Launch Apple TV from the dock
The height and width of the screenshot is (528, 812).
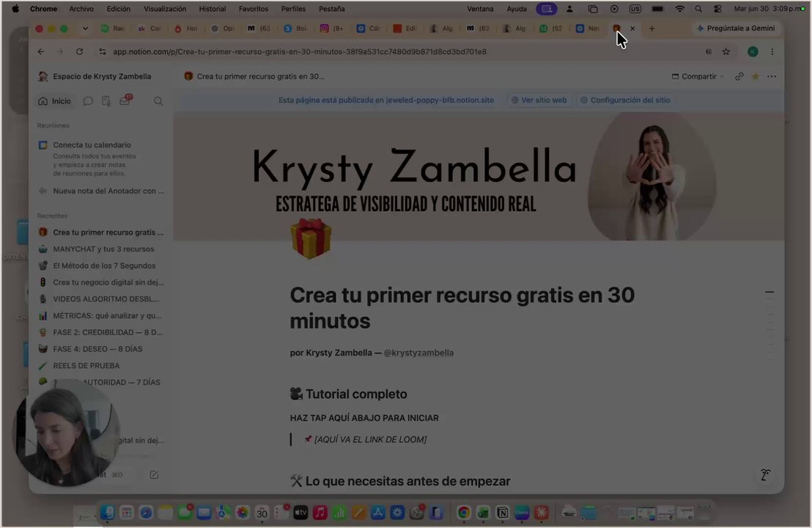pos(300,513)
